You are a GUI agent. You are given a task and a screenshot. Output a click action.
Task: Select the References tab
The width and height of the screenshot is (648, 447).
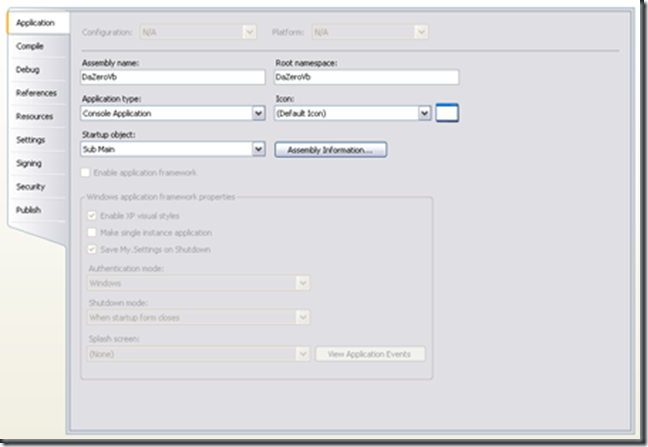[x=36, y=93]
